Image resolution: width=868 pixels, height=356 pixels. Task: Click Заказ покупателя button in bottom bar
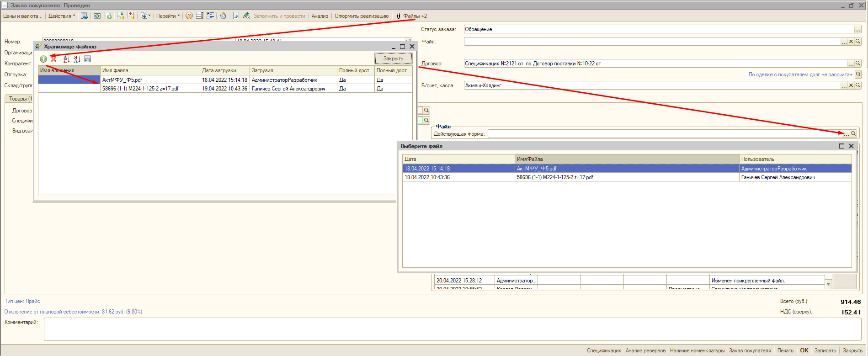[x=750, y=351]
